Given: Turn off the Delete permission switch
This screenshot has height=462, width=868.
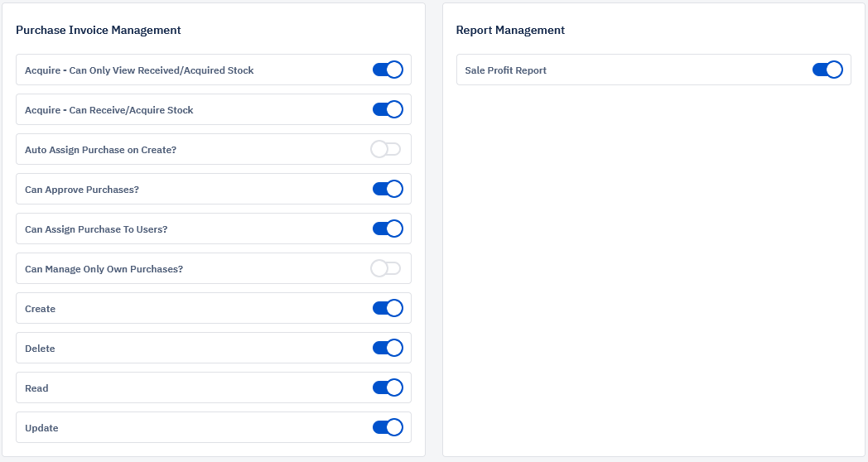Looking at the screenshot, I should tap(388, 348).
